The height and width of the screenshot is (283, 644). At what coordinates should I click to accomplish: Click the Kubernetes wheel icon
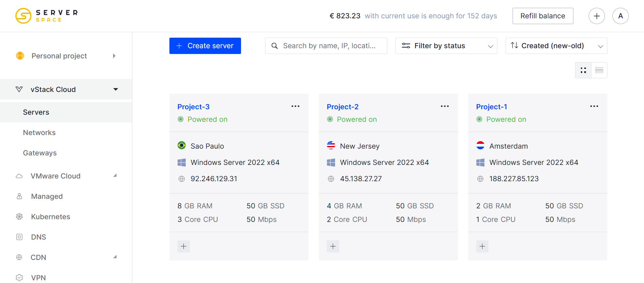point(19,217)
